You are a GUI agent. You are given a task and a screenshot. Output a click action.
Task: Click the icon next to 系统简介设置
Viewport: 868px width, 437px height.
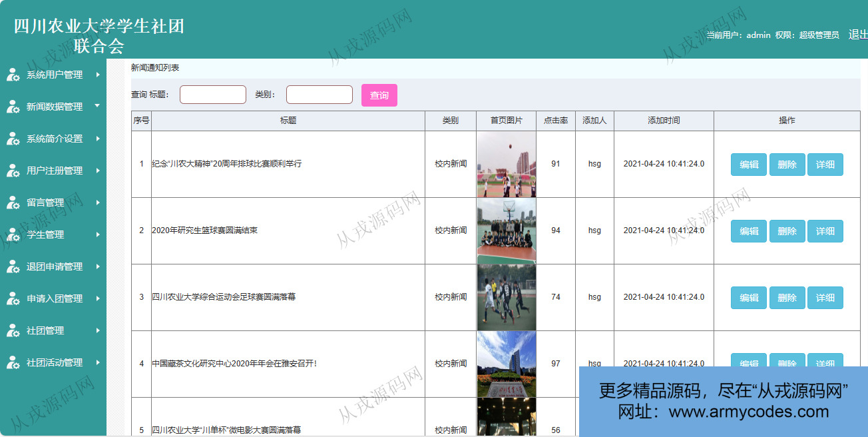pos(13,139)
